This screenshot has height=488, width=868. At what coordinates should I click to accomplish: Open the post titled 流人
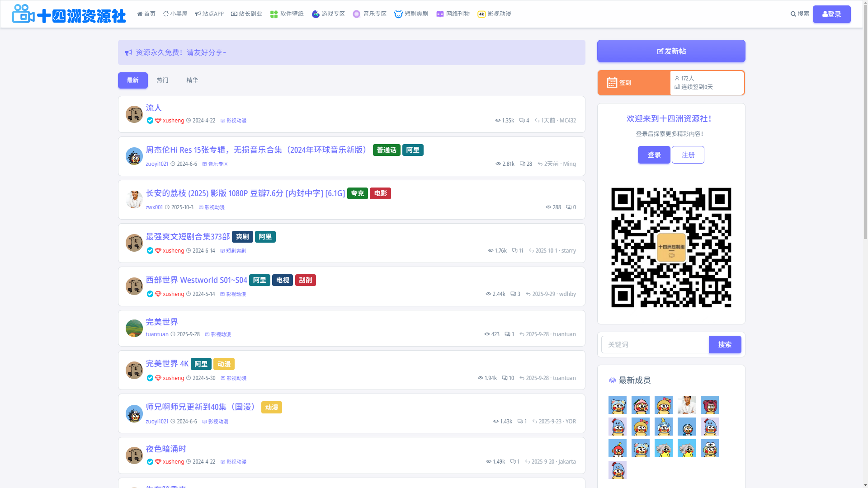(153, 108)
